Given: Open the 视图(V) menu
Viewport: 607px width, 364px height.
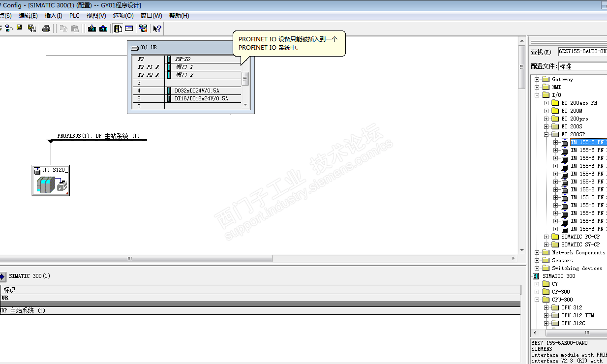Looking at the screenshot, I should [96, 16].
